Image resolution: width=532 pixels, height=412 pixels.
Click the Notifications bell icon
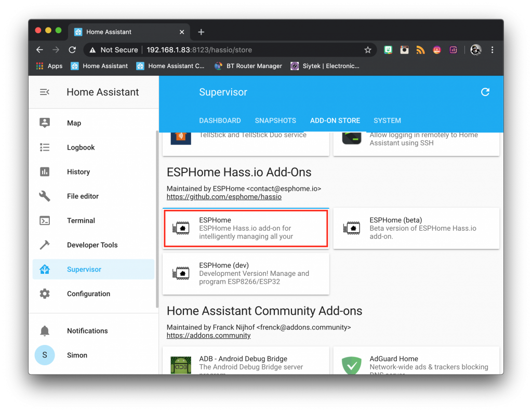45,330
